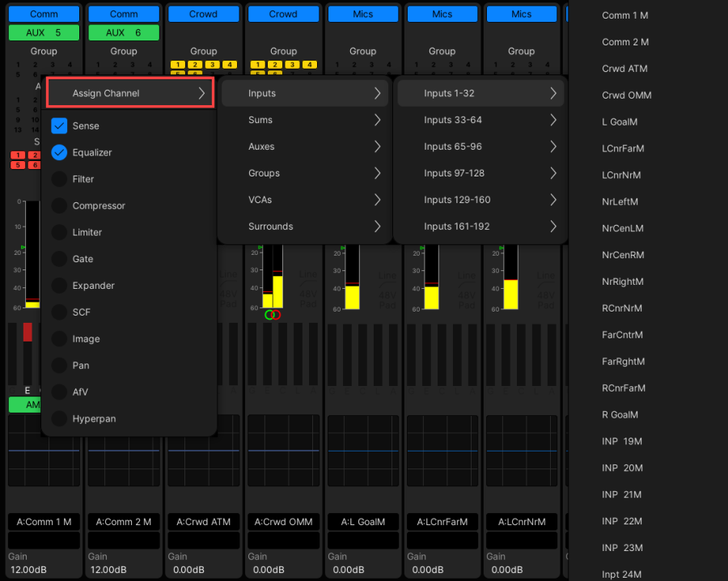
Task: Uncheck the Sense checkbox
Action: [57, 125]
